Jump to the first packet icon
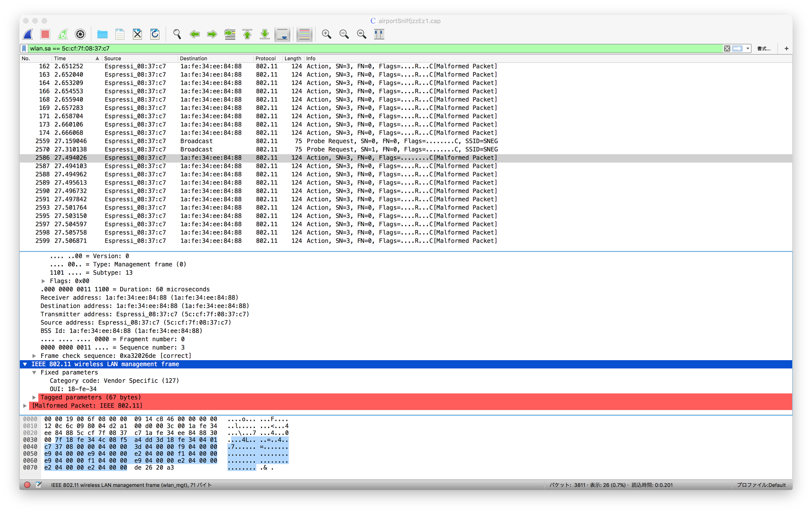Screen dimensions: 812x513 tap(247, 35)
